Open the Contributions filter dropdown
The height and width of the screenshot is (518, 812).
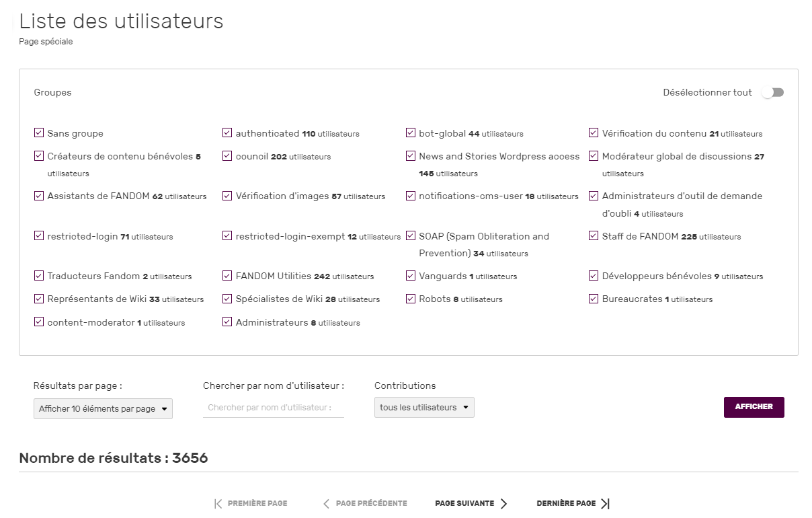[424, 407]
